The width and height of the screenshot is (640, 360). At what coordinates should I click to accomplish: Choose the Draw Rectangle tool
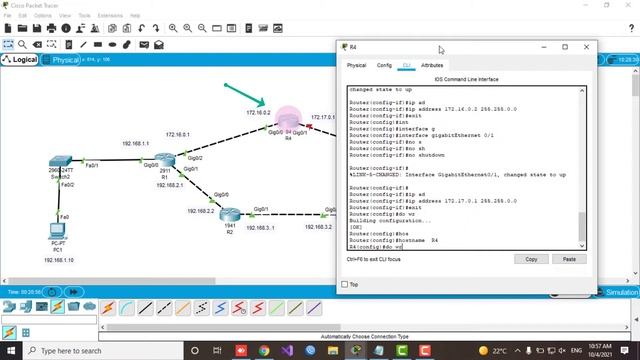[x=98, y=44]
